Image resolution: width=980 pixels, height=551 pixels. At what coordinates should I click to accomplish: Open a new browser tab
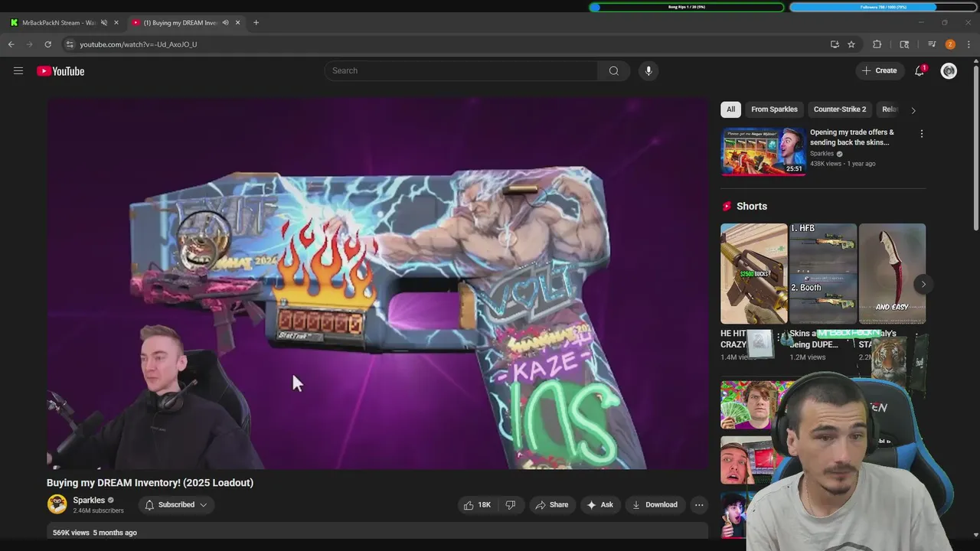point(256,23)
